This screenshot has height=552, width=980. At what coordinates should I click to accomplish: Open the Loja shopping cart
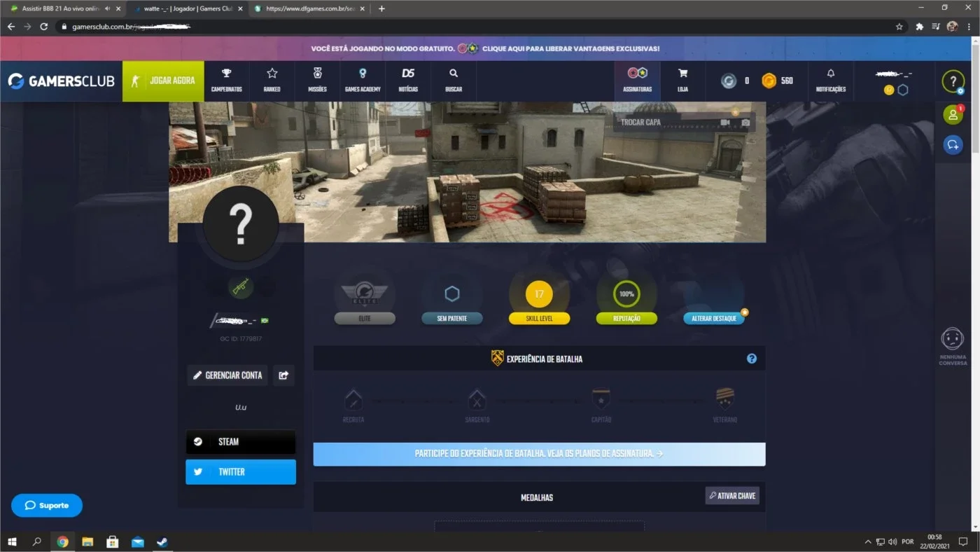(682, 81)
